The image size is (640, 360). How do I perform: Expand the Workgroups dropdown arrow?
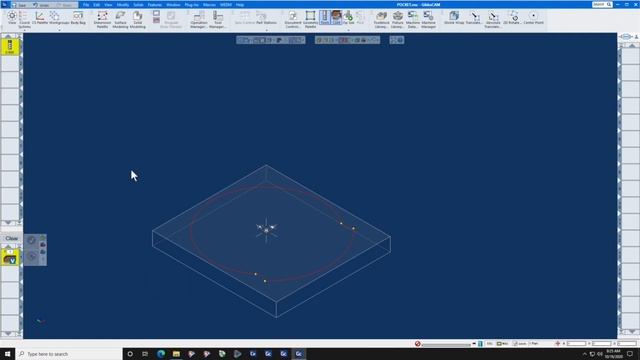59,30
